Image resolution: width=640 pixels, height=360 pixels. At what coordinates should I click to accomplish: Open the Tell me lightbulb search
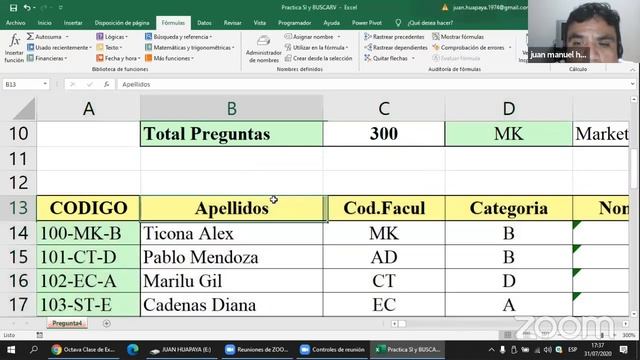398,23
